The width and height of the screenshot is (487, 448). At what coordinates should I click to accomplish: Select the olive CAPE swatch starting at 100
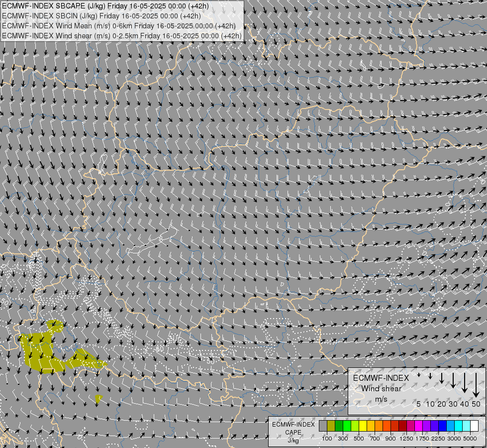pyautogui.click(x=331, y=426)
